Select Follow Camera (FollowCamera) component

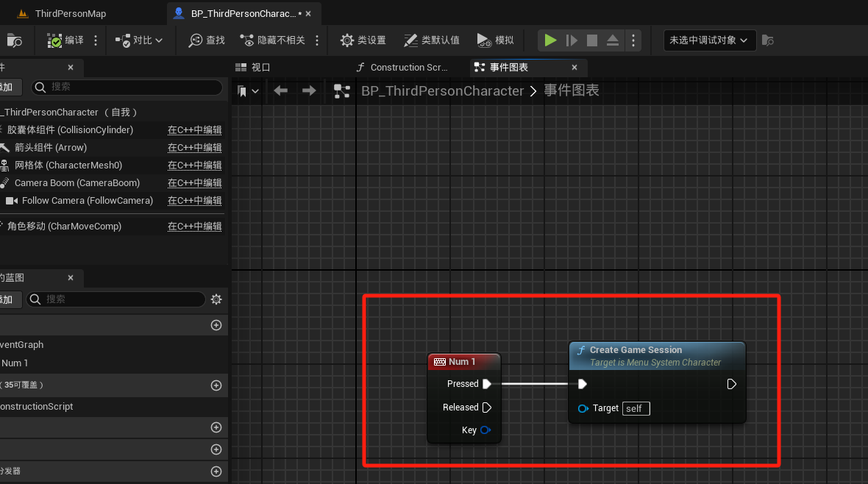coord(87,201)
